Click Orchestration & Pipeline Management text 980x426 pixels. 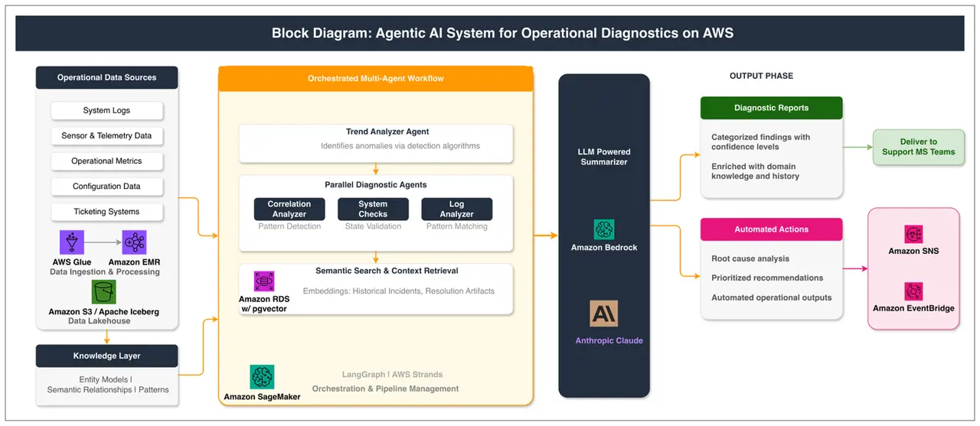[386, 389]
